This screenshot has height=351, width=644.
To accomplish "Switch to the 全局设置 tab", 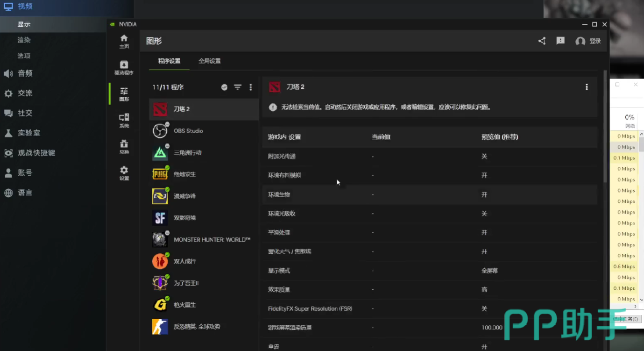I will [x=209, y=61].
